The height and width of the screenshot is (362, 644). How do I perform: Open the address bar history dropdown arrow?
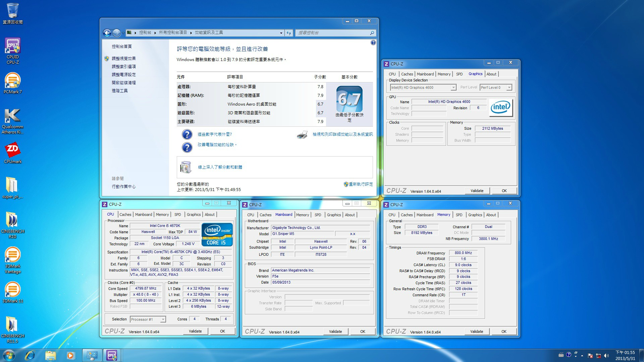tap(281, 33)
